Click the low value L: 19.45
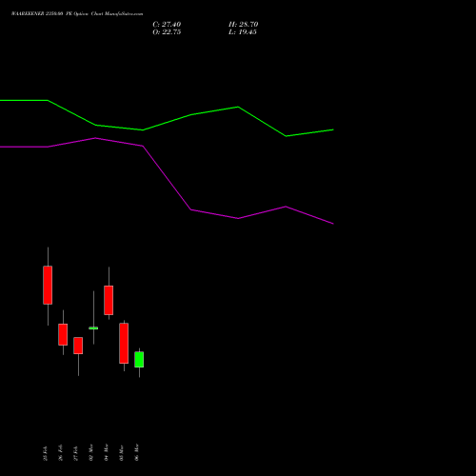476x476 pixels. click(x=243, y=32)
